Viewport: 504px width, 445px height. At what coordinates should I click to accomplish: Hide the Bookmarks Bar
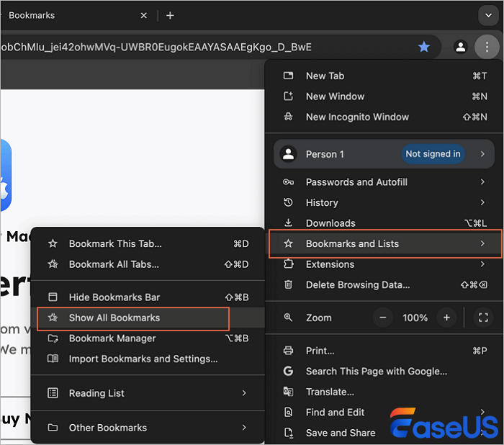[114, 297]
